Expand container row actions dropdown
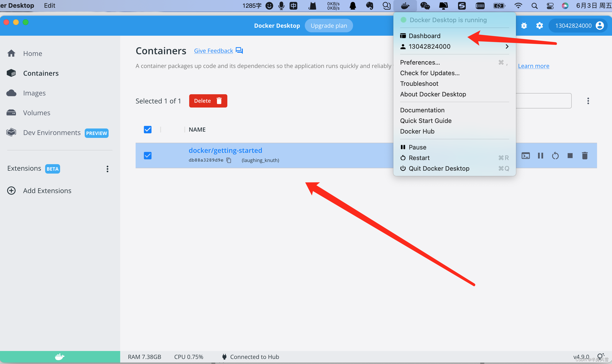 (x=588, y=101)
